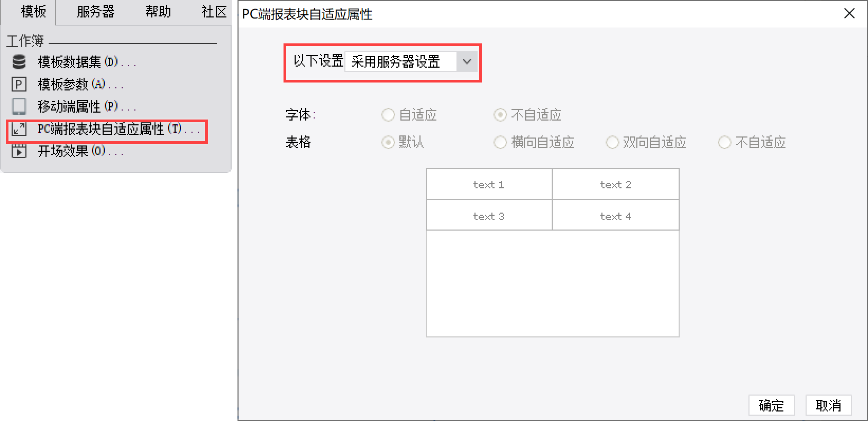Click the template parameter P icon

(19, 84)
